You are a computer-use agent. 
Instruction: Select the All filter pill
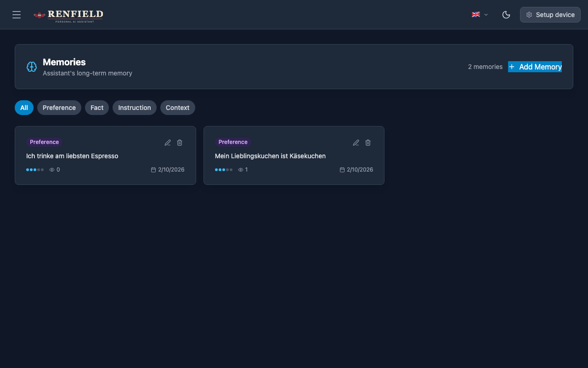point(24,107)
